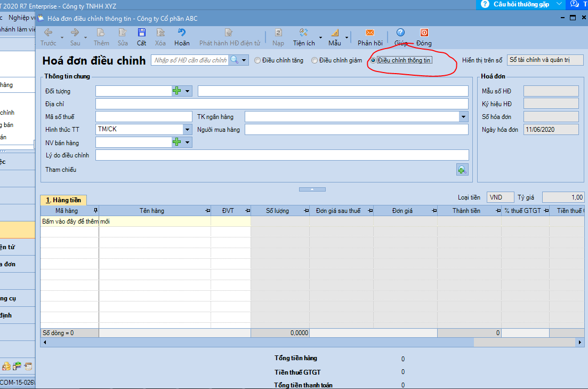Click the Tham chiếu add reference icon

tap(462, 170)
